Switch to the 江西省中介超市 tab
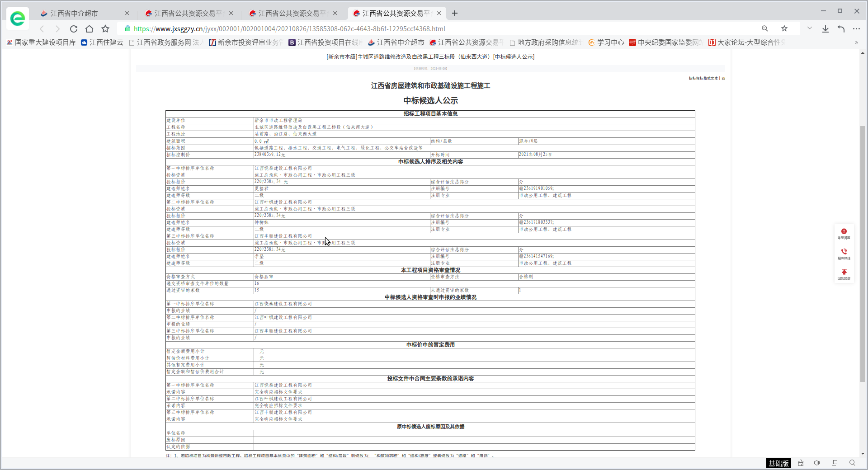868x470 pixels. point(74,14)
